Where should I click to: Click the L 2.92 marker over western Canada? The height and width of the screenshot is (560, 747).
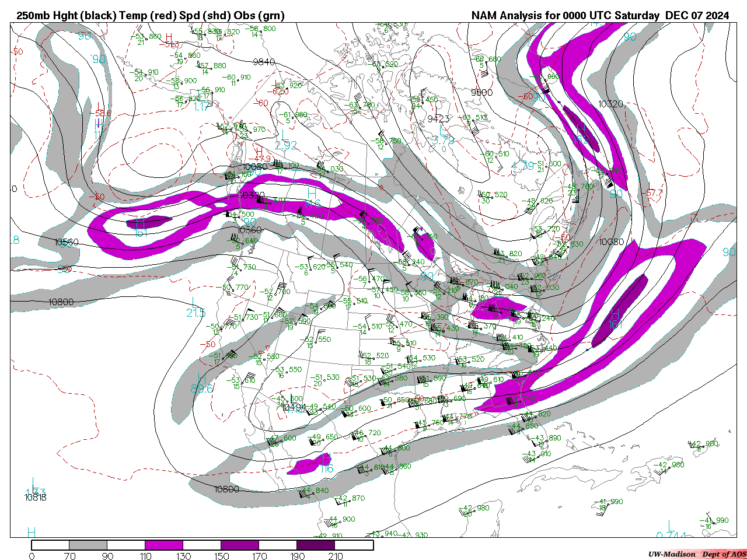pos(285,140)
